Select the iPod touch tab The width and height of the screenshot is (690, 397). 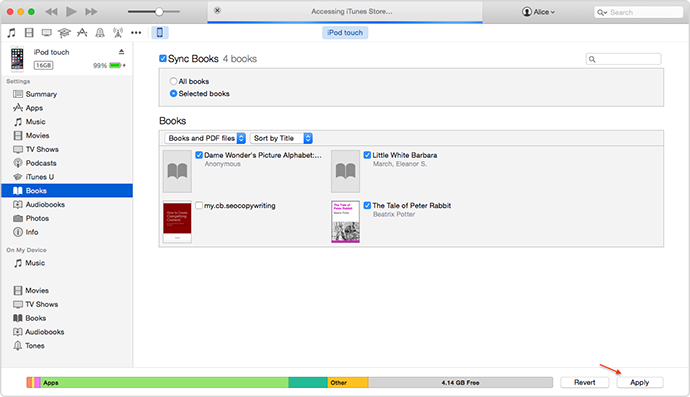345,33
